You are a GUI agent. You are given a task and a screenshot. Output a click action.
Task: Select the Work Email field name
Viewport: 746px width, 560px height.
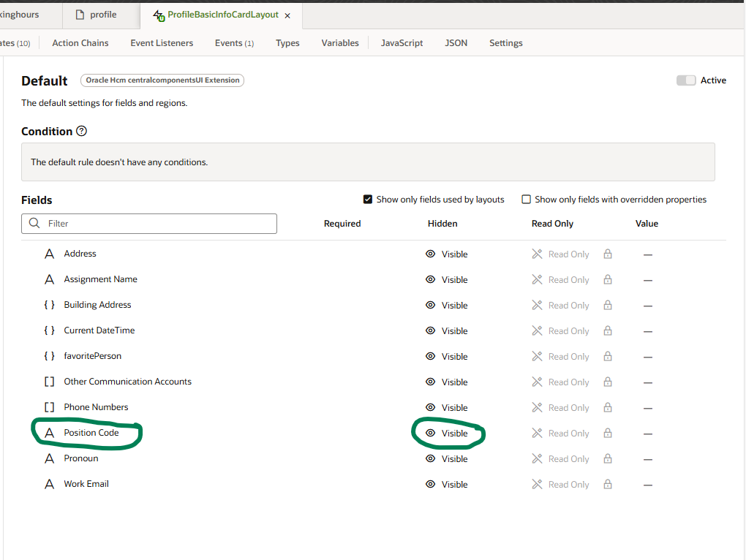click(x=86, y=484)
